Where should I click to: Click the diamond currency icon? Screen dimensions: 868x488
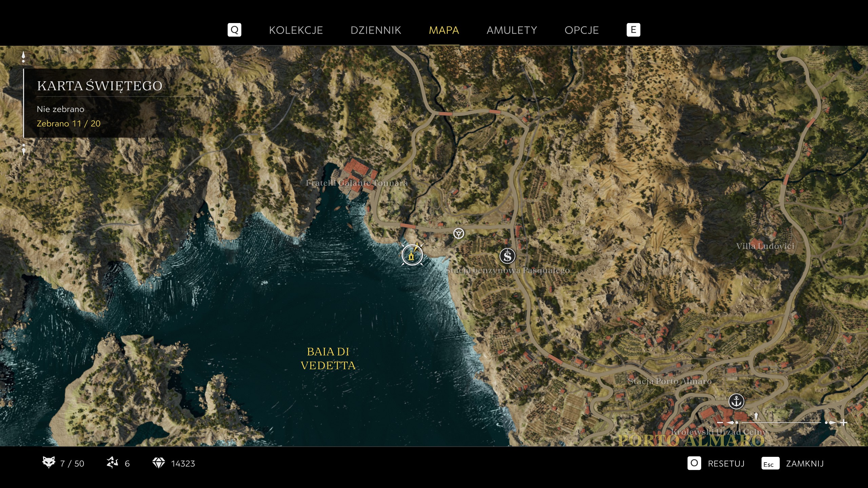[158, 463]
